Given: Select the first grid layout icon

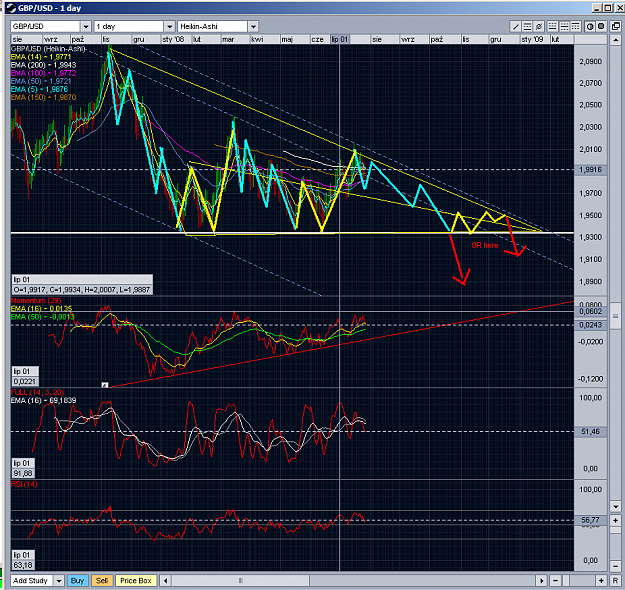Looking at the screenshot, I should click(x=552, y=27).
